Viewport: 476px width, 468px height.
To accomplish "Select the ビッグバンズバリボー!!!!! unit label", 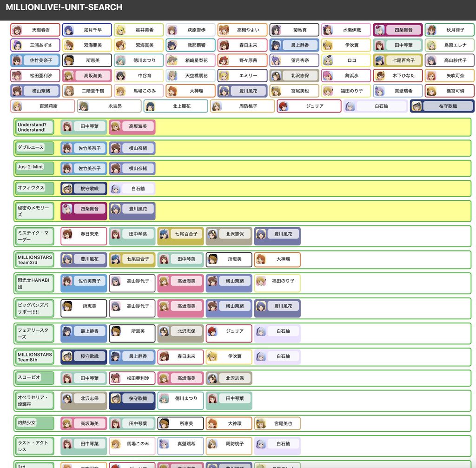I will click(34, 308).
